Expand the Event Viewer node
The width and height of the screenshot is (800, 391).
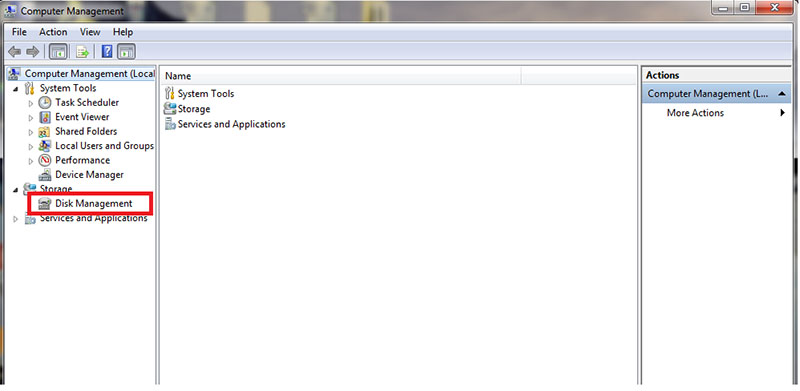pos(31,117)
